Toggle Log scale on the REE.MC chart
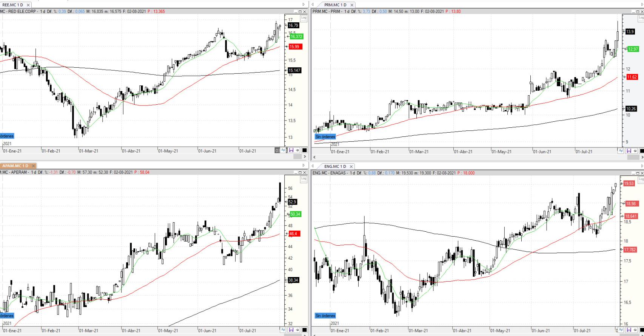Image resolution: width=644 pixels, height=336 pixels. (304, 18)
